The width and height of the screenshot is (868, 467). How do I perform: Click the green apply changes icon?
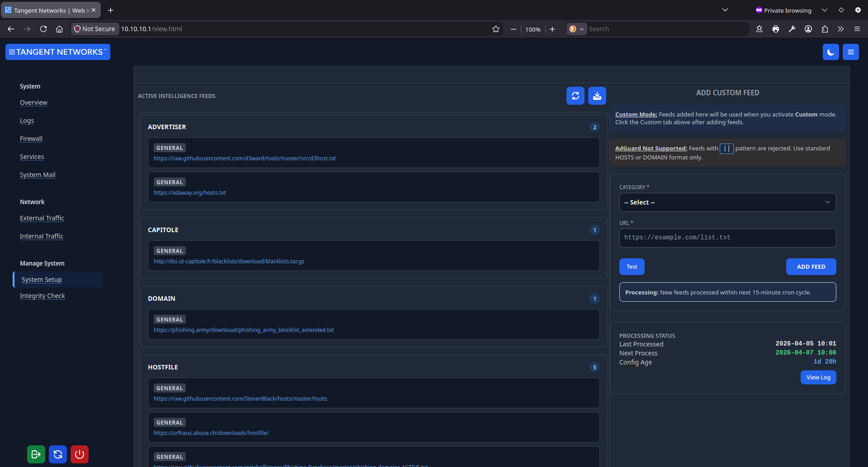click(x=36, y=454)
